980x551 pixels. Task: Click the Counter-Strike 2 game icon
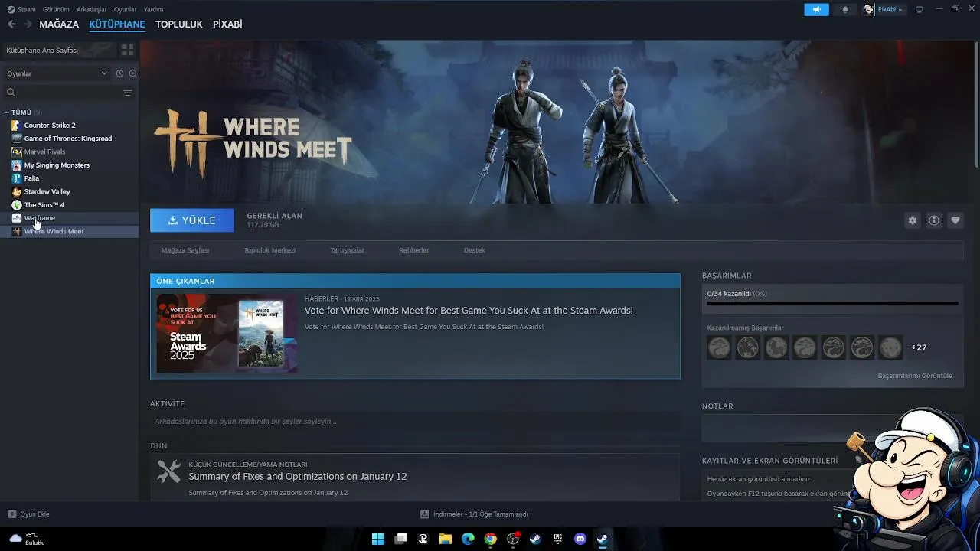click(x=17, y=126)
